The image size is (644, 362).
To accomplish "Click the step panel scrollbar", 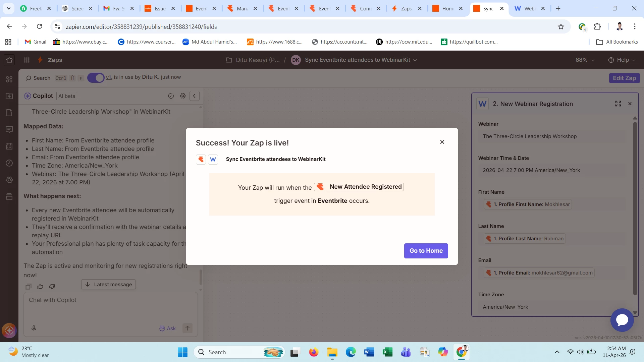I will click(x=635, y=208).
